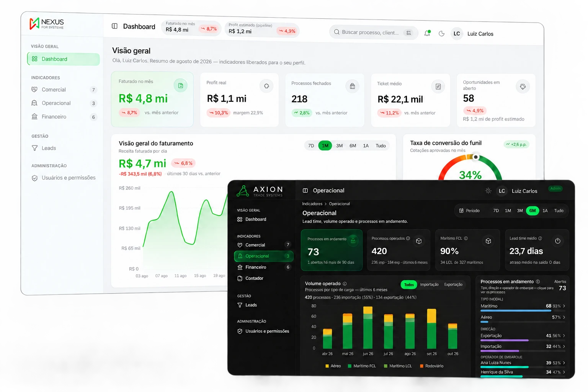Open Financeiro in the Axion sidebar
The width and height of the screenshot is (588, 392).
pos(263,267)
